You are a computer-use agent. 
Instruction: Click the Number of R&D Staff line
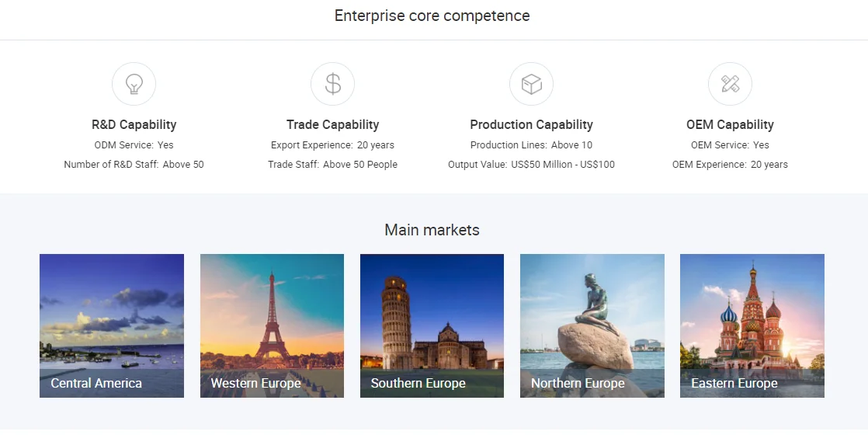pyautogui.click(x=134, y=165)
